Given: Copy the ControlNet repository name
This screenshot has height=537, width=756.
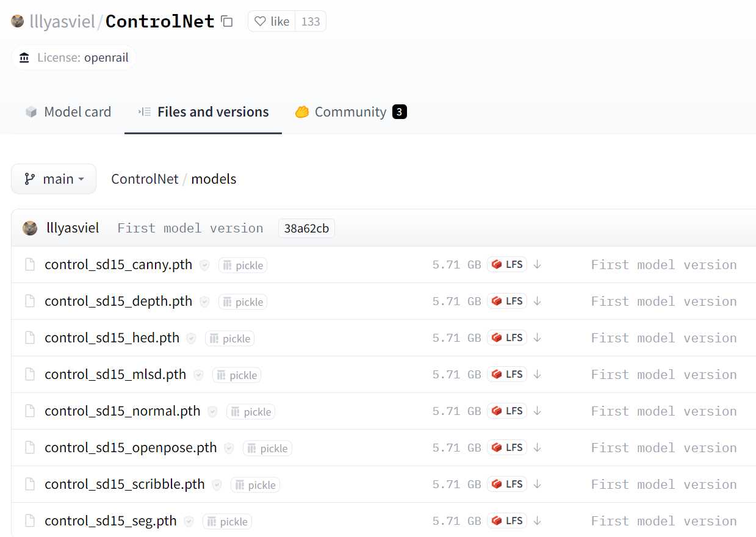Looking at the screenshot, I should pos(227,21).
